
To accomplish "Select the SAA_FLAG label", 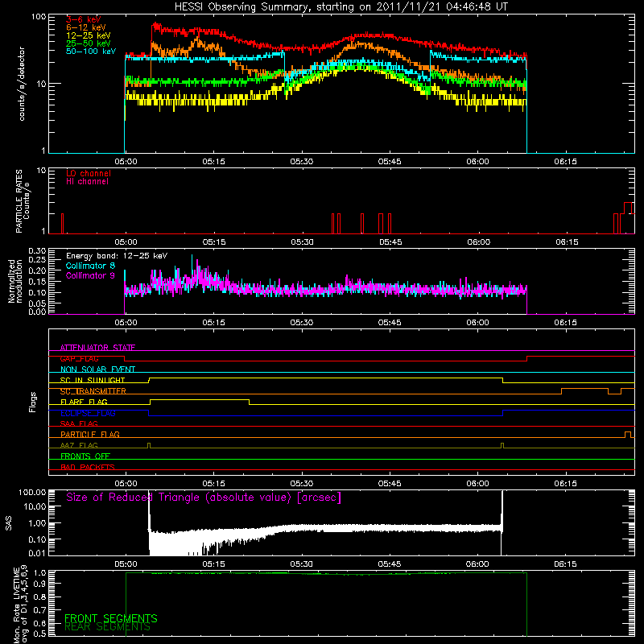I will coord(79,423).
